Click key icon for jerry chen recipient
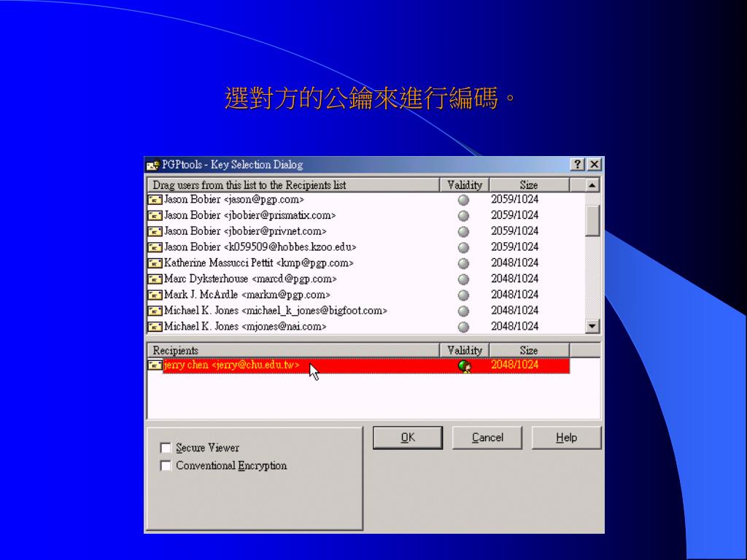The height and width of the screenshot is (560, 747). click(155, 365)
